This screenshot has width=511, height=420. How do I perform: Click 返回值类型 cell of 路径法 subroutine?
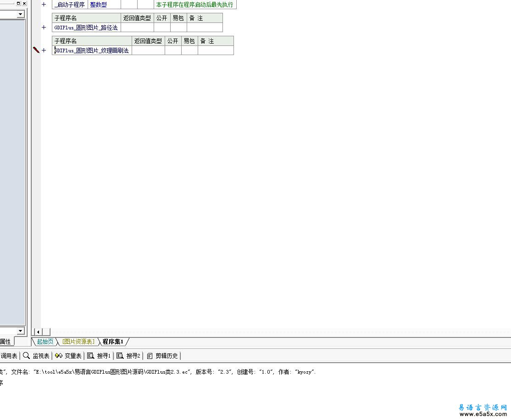coord(137,28)
